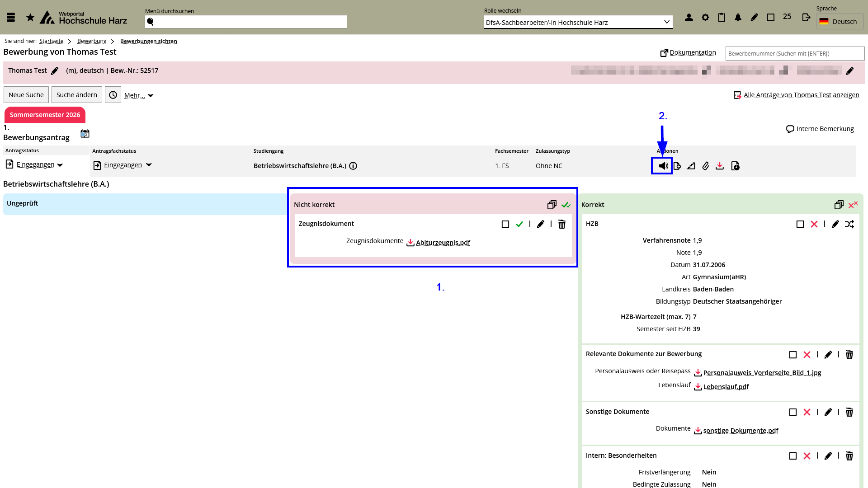
Task: Click the star icon in the header
Action: [30, 18]
